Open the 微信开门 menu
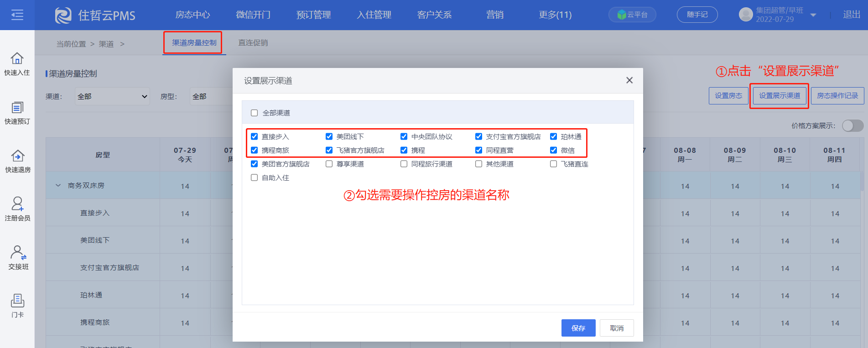The image size is (868, 348). coord(253,15)
